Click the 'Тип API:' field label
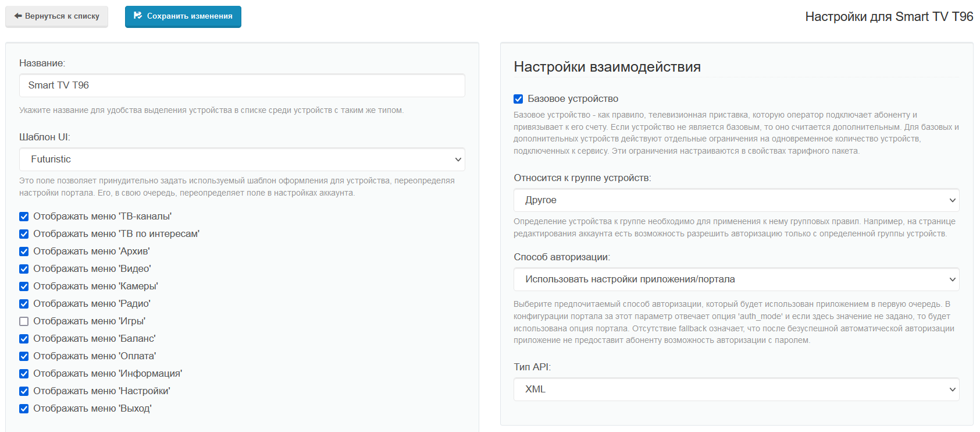The height and width of the screenshot is (432, 980). 532,367
